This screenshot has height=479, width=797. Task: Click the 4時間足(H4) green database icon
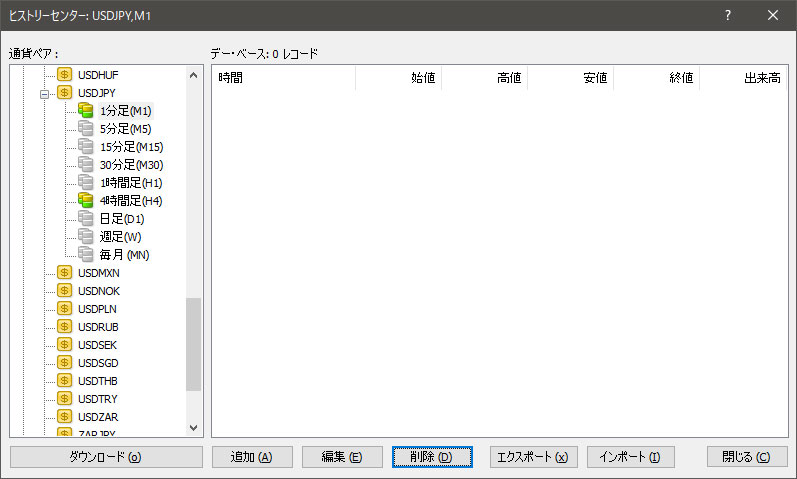[x=86, y=201]
